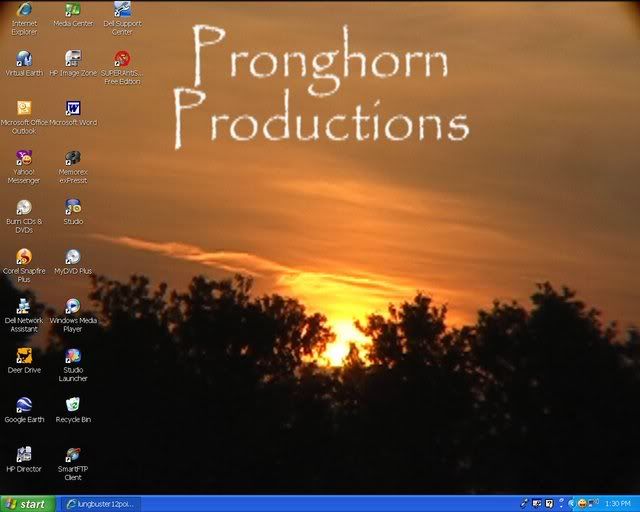Click the Yahoo Messenger smiley tray icon
Screen dimensions: 640x512
582,503
